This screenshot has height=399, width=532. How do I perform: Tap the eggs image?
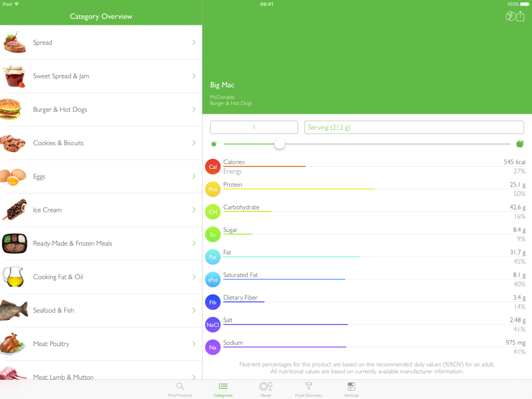[13, 177]
